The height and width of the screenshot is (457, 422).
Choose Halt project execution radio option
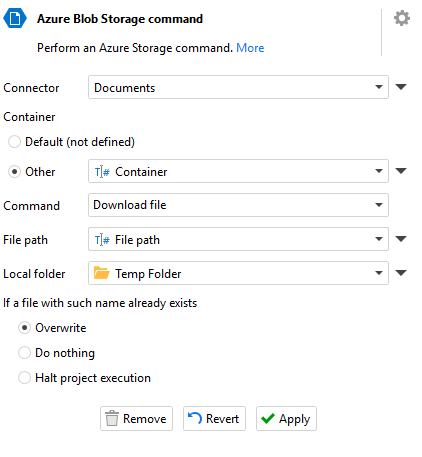point(24,378)
